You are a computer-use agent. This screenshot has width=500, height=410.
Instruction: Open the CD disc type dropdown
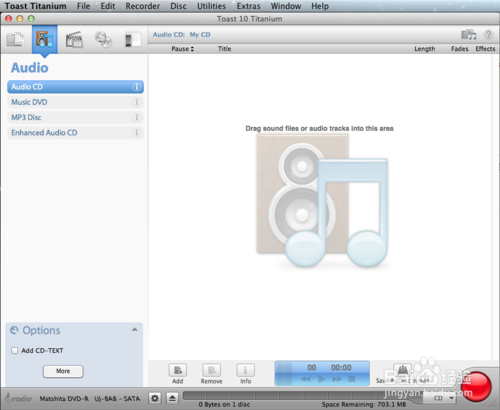pos(440,398)
